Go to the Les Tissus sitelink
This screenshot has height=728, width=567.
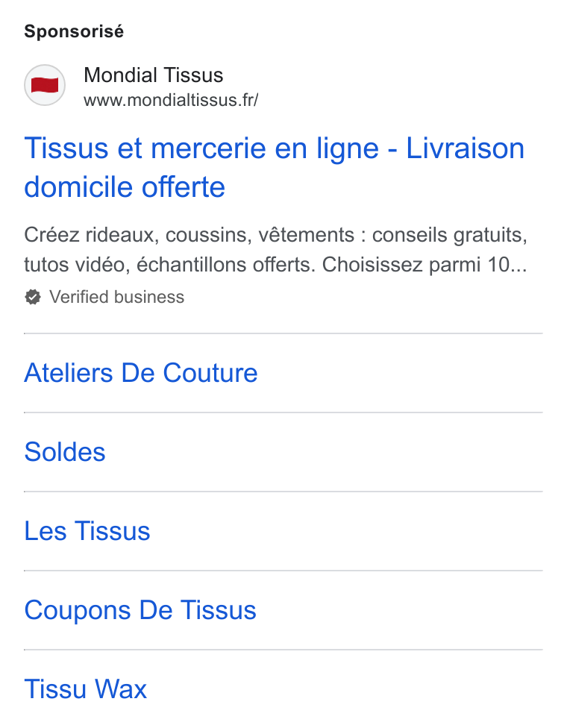(x=87, y=530)
